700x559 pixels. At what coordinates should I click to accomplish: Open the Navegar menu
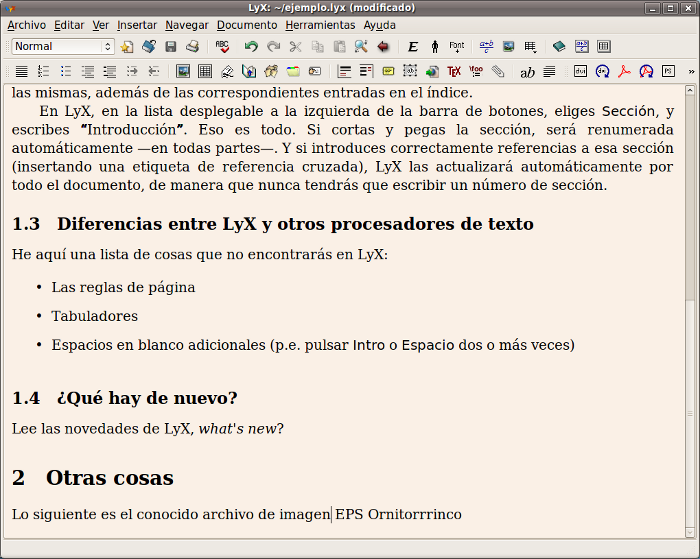coord(187,25)
